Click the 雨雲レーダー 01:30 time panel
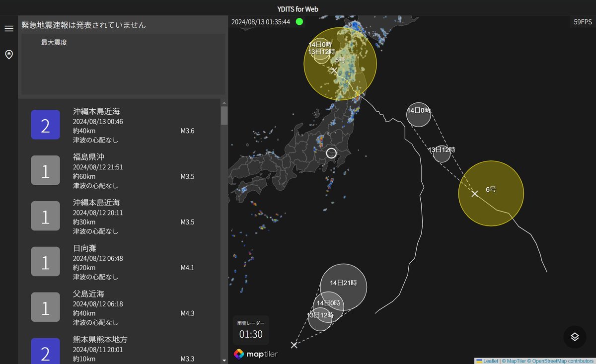Viewport: 596px width, 364px height. [251, 330]
